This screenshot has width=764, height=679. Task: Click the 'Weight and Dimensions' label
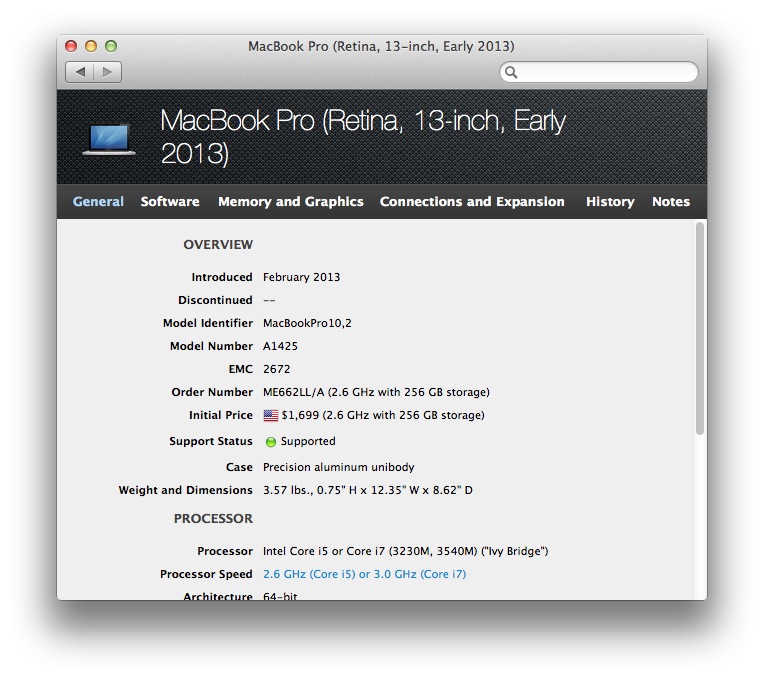[x=186, y=490]
